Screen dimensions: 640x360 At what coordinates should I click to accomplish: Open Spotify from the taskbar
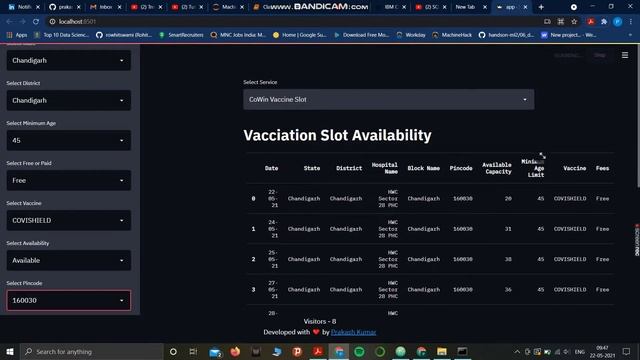click(x=359, y=351)
